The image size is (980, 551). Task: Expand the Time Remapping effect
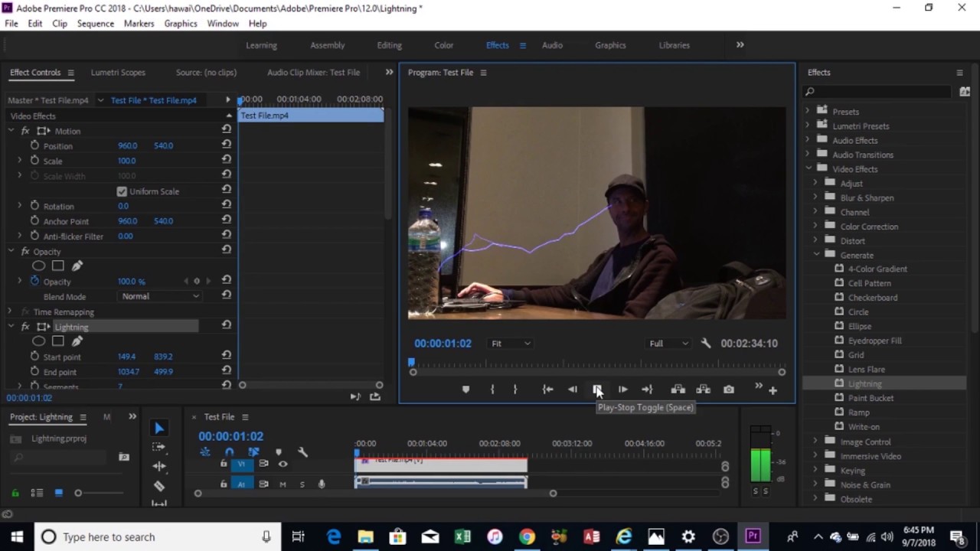pyautogui.click(x=10, y=311)
